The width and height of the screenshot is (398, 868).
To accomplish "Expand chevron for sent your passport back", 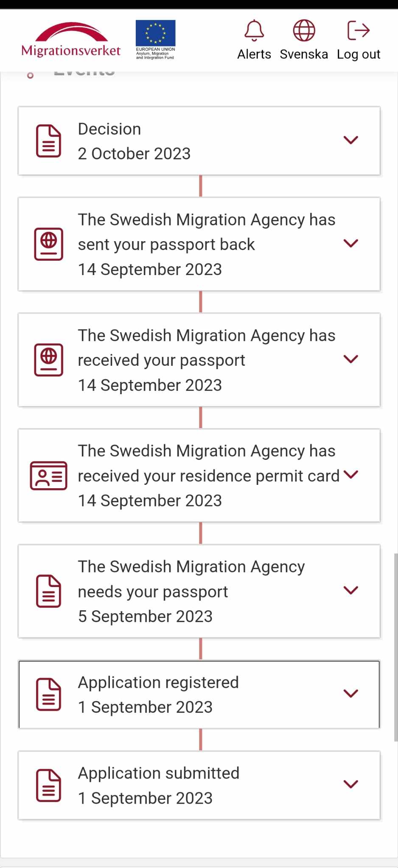I will pos(351,244).
